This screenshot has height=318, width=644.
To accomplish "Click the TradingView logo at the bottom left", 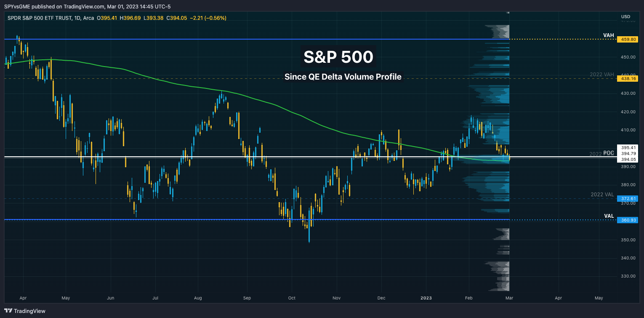I will click(x=25, y=311).
